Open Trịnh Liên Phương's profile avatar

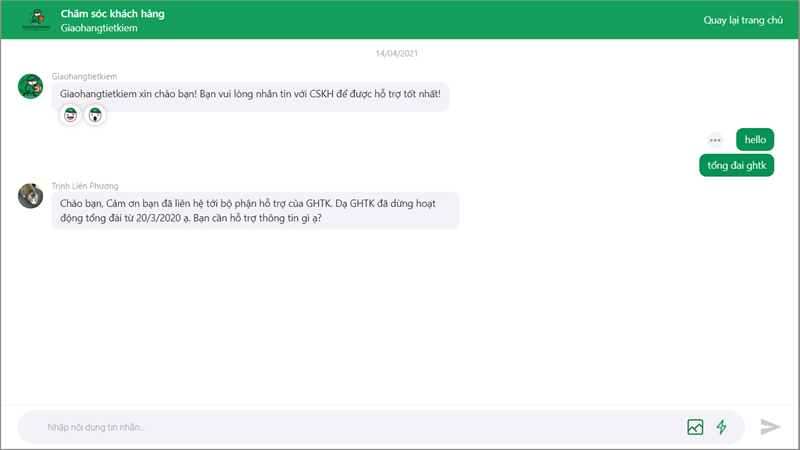coord(30,195)
